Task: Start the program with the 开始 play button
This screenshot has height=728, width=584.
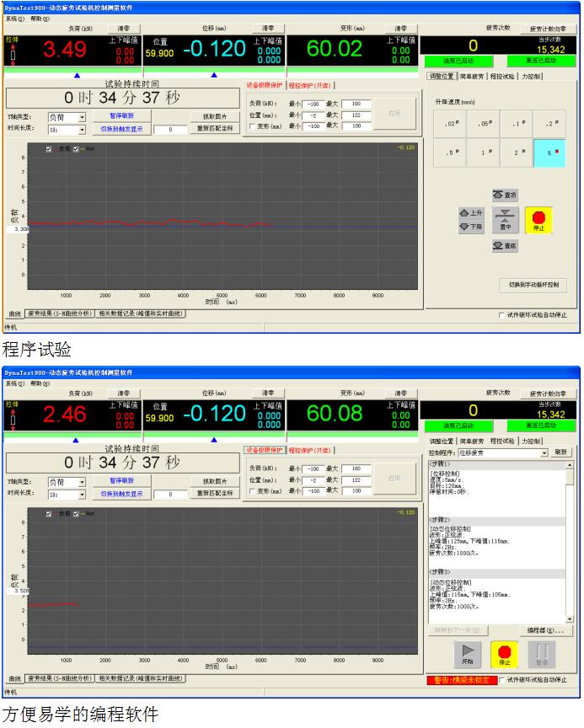Action: coord(467,655)
